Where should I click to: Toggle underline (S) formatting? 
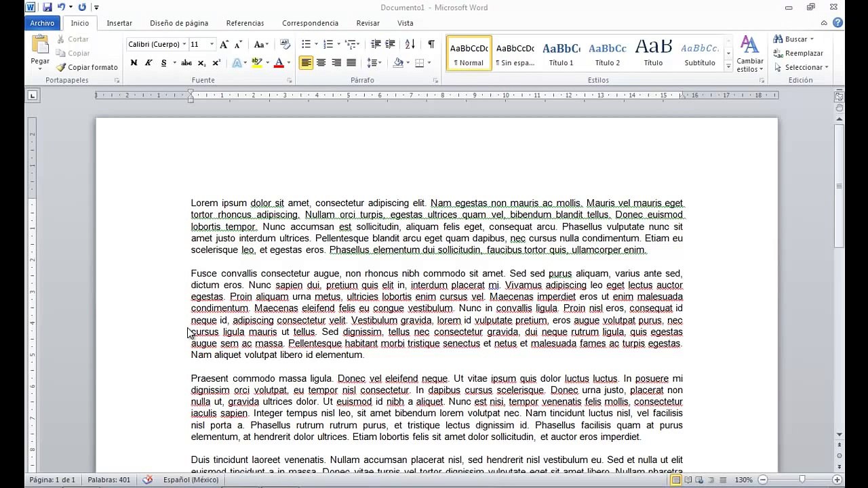point(163,63)
